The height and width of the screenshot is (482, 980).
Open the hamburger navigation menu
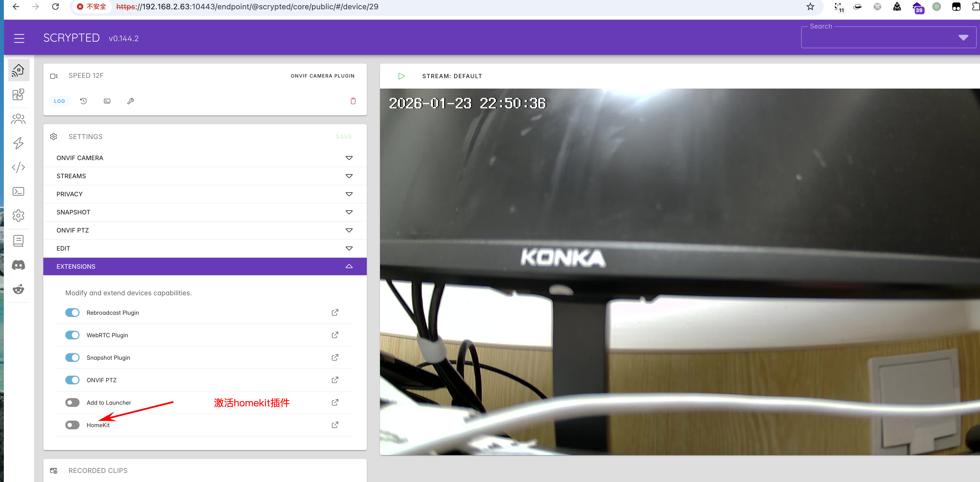[19, 38]
